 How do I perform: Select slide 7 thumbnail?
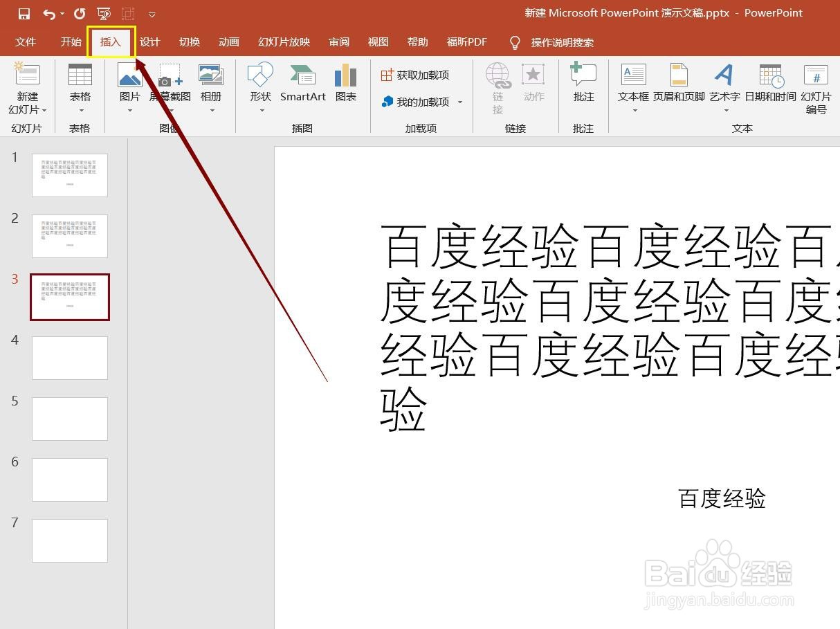pos(70,540)
